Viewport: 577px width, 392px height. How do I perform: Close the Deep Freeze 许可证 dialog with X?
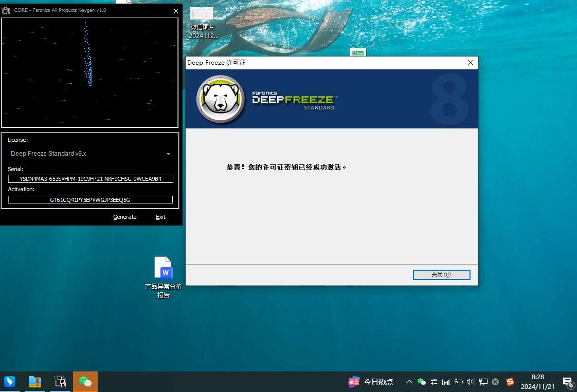[470, 63]
